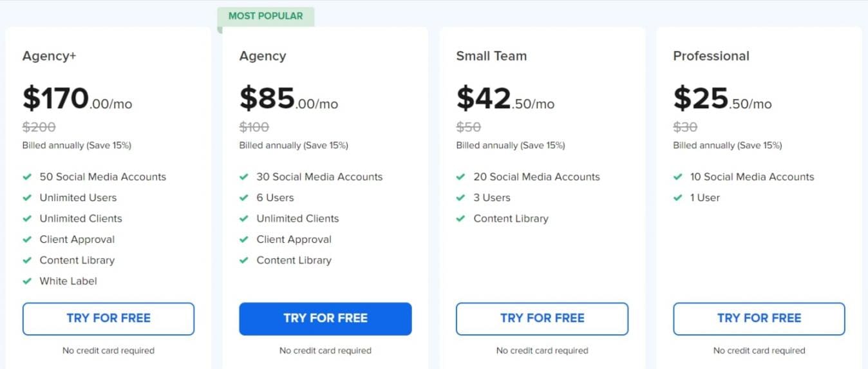Click checkmark beside 30 Social Media Accounts
Screen dimensions: 868x369
[244, 176]
